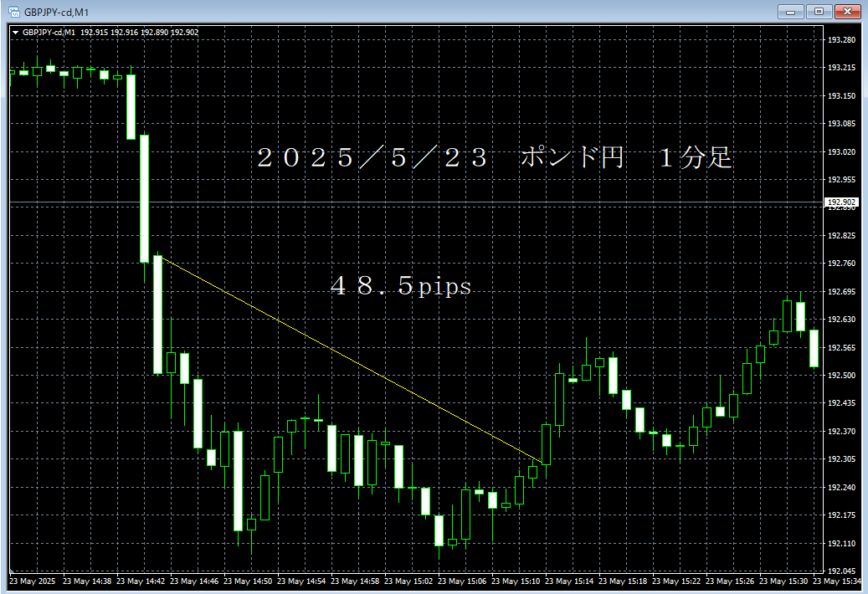868x594 pixels.
Task: Click the 193.280 price axis label
Action: (x=840, y=40)
